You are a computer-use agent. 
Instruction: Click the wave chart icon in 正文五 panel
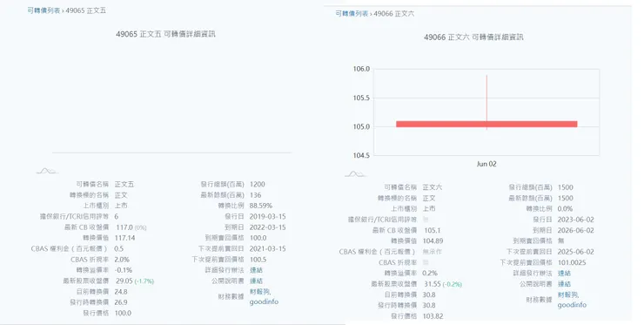click(46, 171)
